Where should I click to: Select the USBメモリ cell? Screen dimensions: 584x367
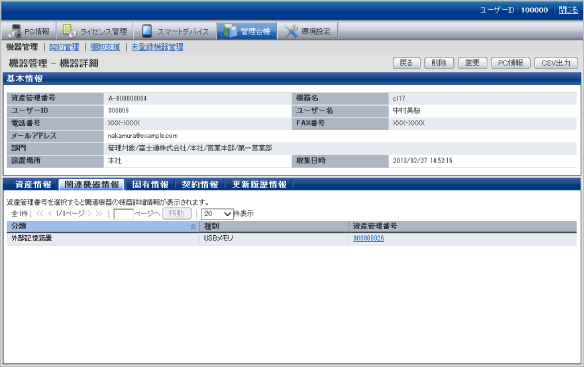(274, 238)
